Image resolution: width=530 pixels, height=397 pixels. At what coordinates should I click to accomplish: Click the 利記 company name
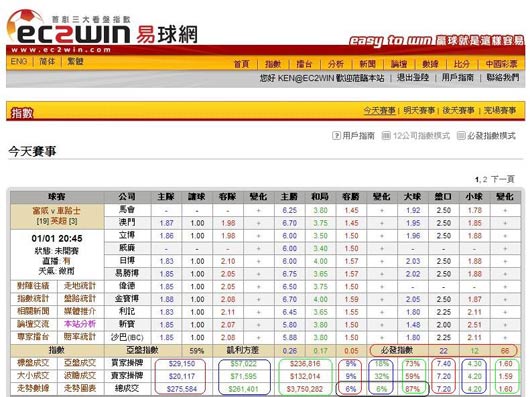click(x=127, y=312)
